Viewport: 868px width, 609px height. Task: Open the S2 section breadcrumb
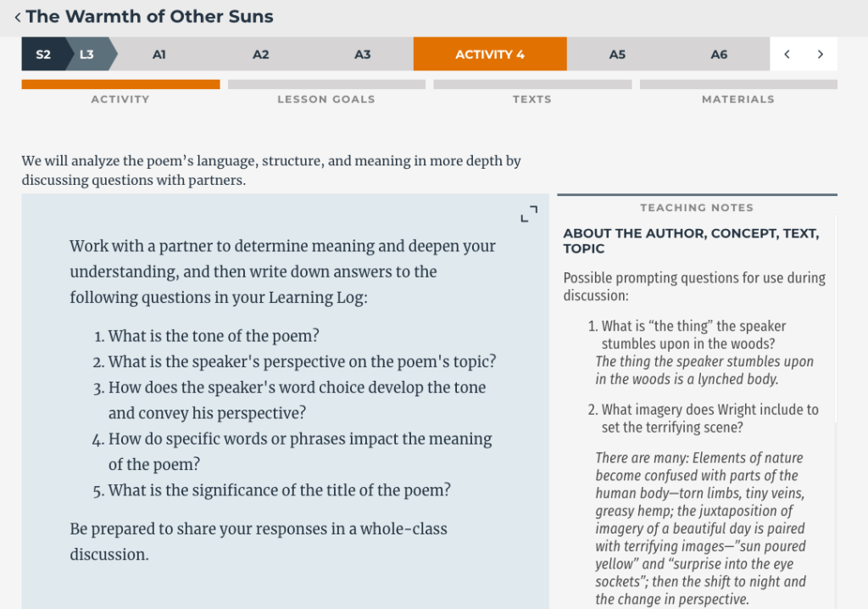[x=43, y=54]
